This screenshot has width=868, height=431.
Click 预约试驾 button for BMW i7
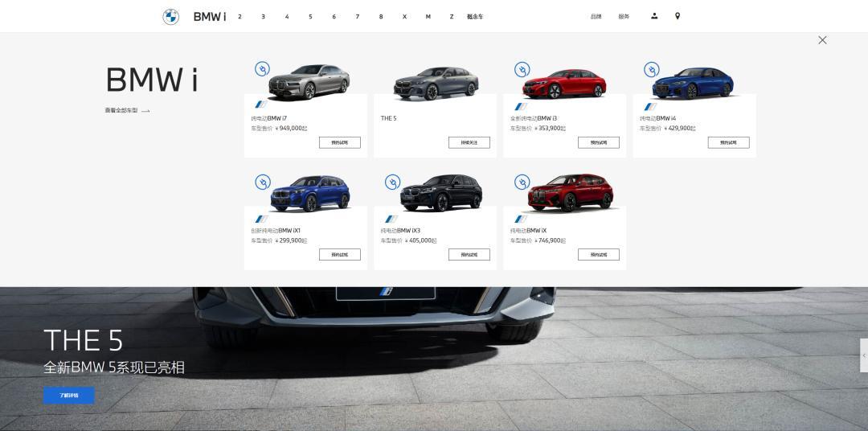click(340, 142)
